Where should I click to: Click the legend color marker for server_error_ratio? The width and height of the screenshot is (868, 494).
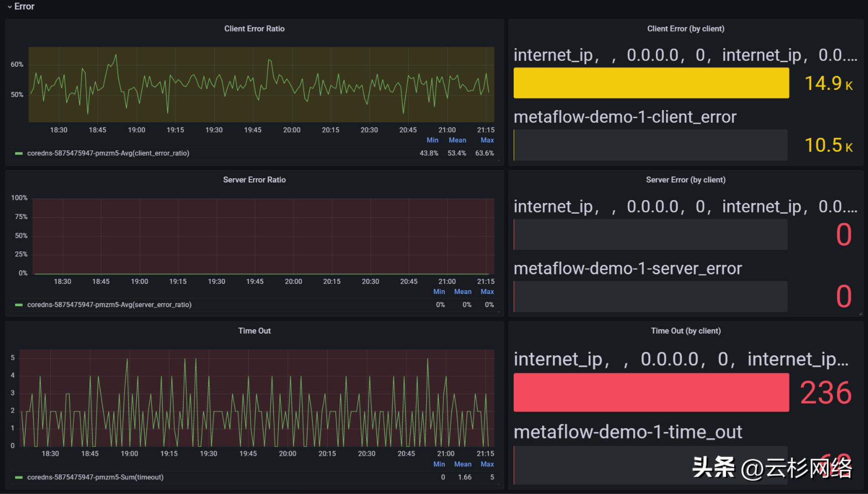18,305
